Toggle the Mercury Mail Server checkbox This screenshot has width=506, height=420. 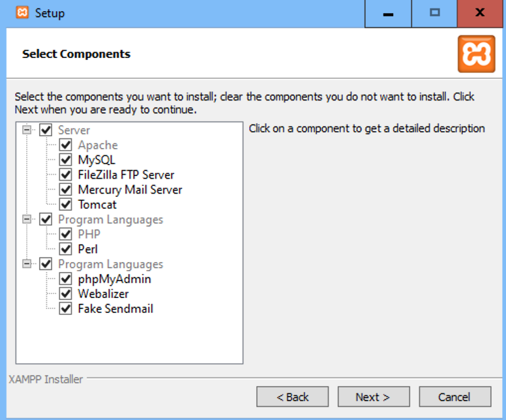(x=65, y=190)
